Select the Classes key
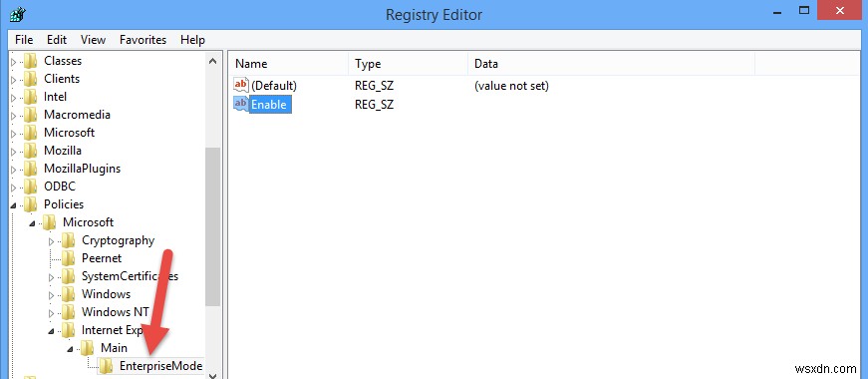The image size is (868, 379). tap(63, 61)
